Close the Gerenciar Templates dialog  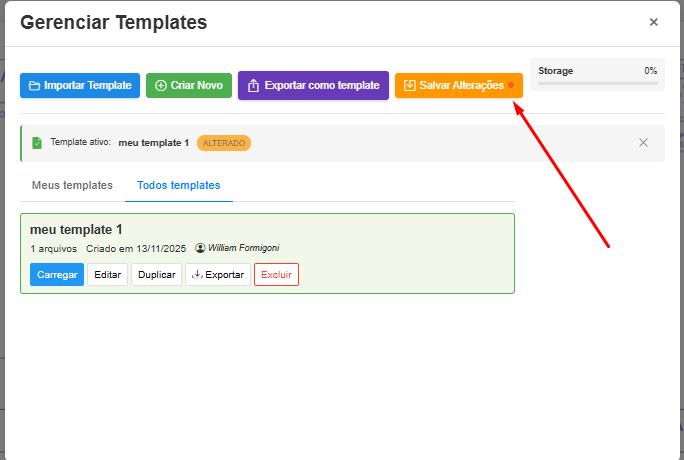[x=653, y=22]
